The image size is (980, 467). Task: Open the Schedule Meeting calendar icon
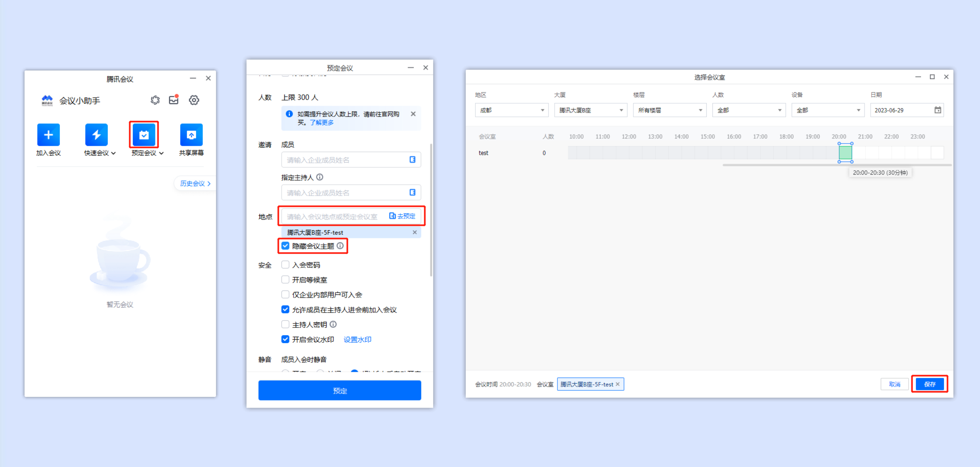144,135
